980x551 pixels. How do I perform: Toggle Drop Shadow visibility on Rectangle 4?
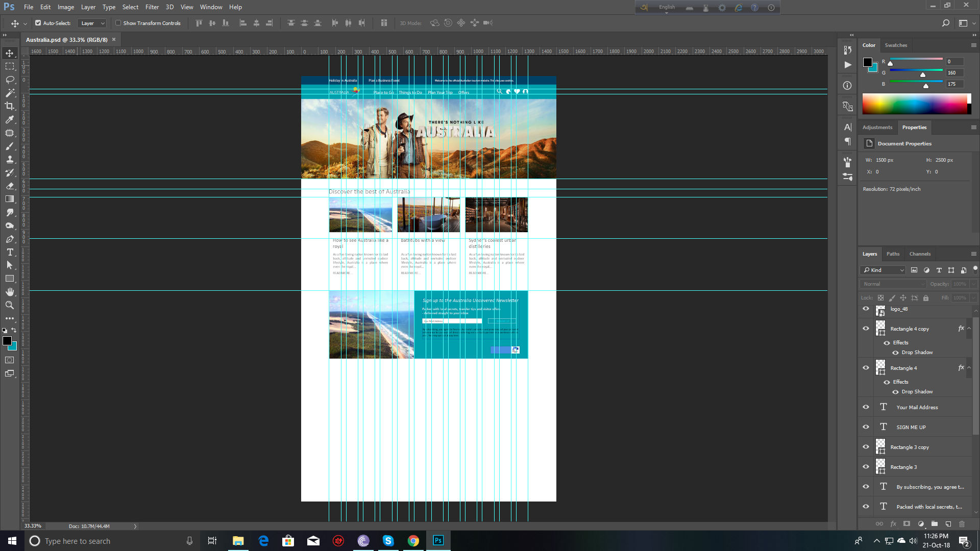tap(895, 392)
